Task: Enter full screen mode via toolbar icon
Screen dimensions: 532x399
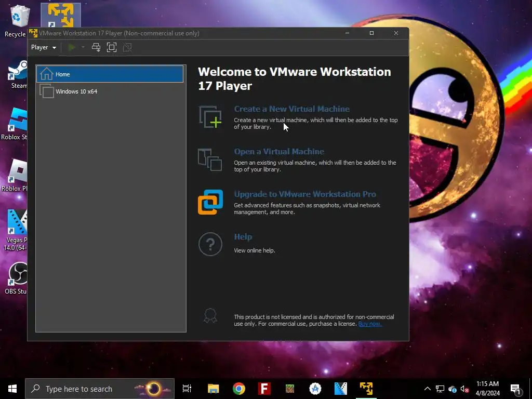Action: tap(112, 47)
